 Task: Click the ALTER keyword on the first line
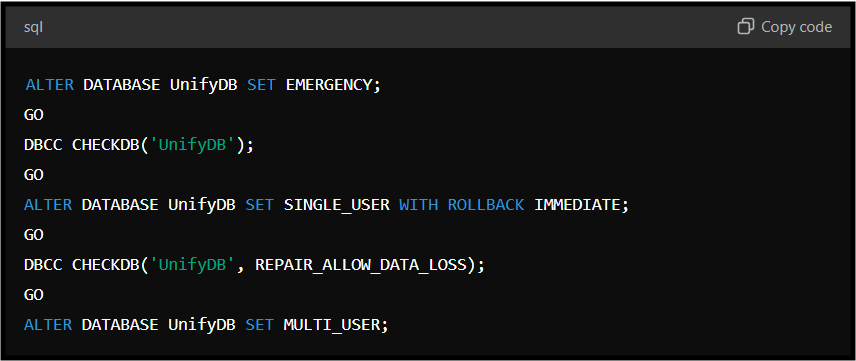pyautogui.click(x=49, y=85)
